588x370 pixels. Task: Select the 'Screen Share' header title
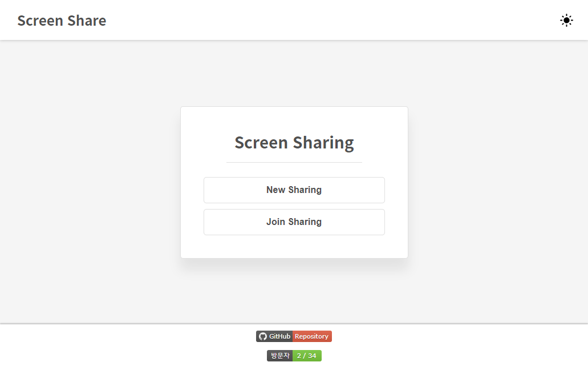62,20
